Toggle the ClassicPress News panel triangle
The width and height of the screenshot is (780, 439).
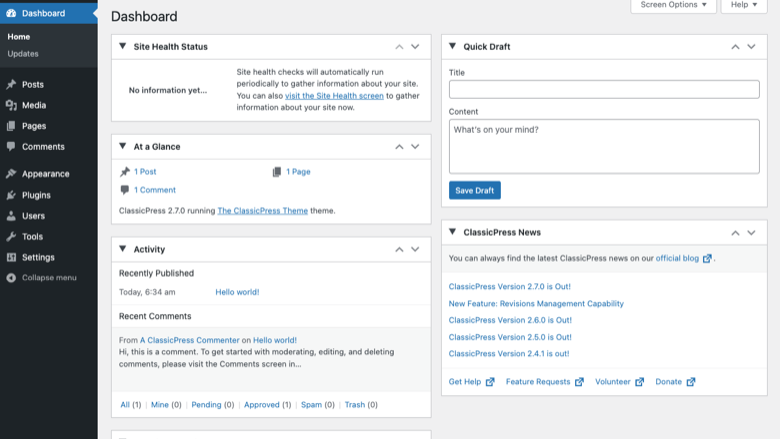(452, 232)
